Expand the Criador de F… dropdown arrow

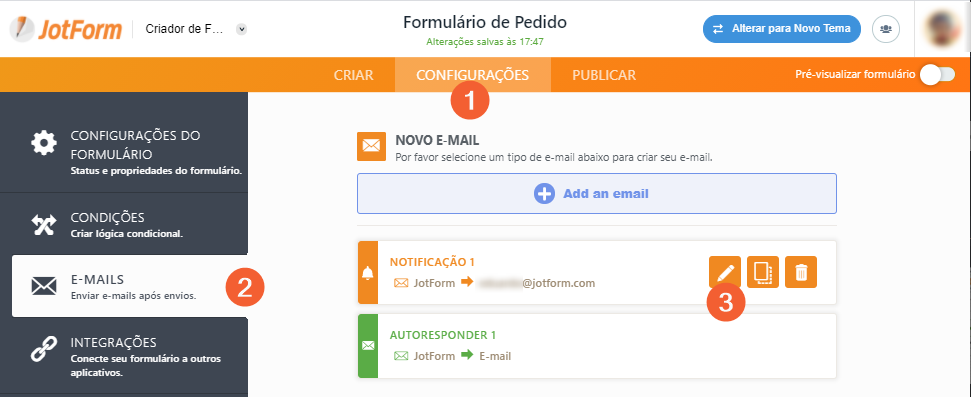pyautogui.click(x=242, y=29)
